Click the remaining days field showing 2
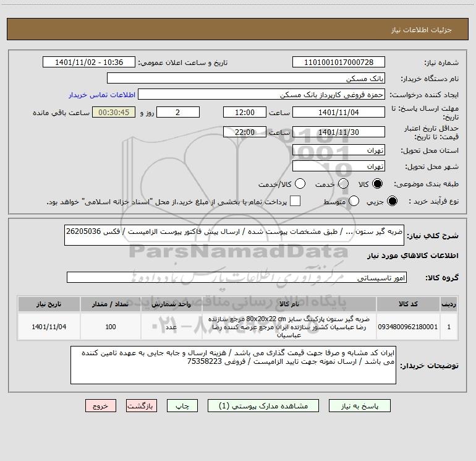 point(178,113)
